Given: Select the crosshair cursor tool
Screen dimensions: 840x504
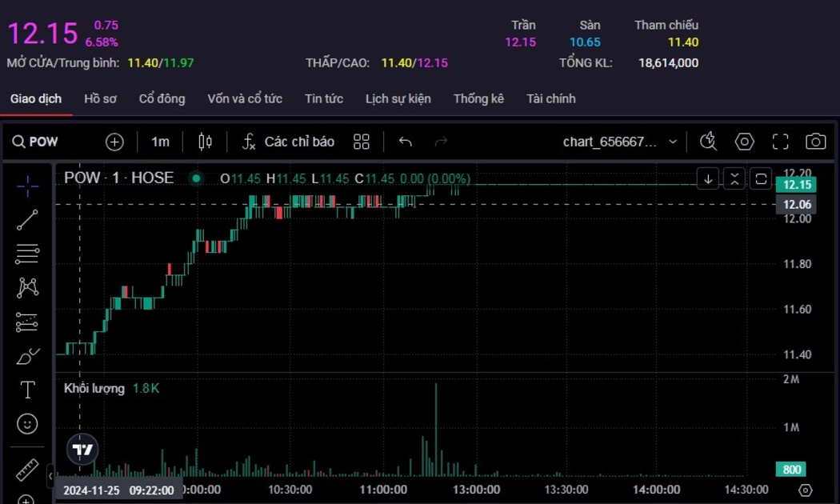Looking at the screenshot, I should point(27,186).
